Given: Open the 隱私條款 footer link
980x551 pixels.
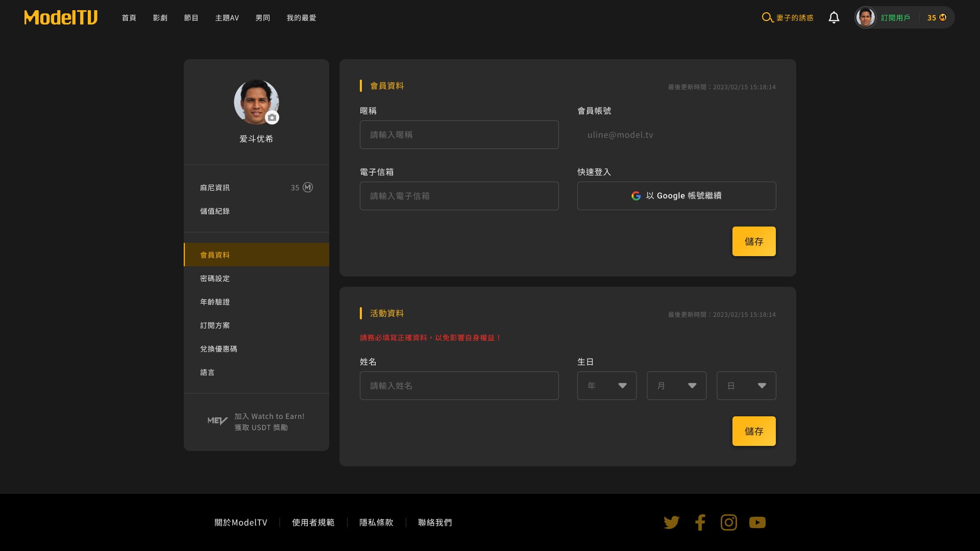Looking at the screenshot, I should (x=376, y=522).
